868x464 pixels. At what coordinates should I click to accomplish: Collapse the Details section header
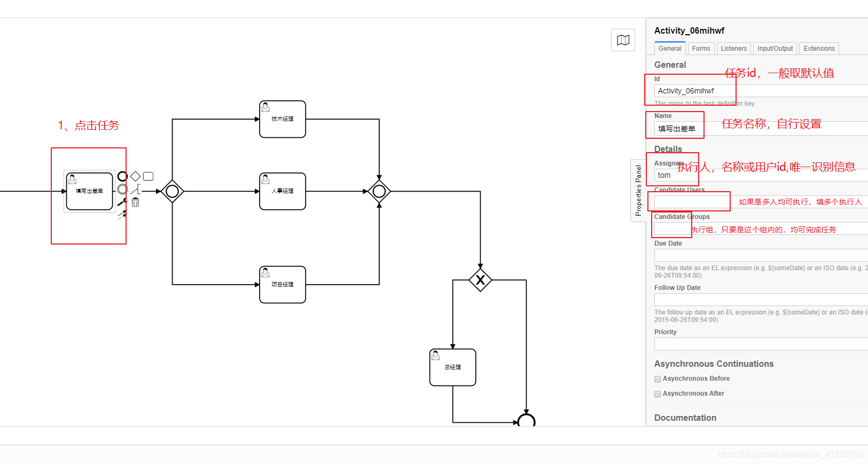click(x=668, y=149)
